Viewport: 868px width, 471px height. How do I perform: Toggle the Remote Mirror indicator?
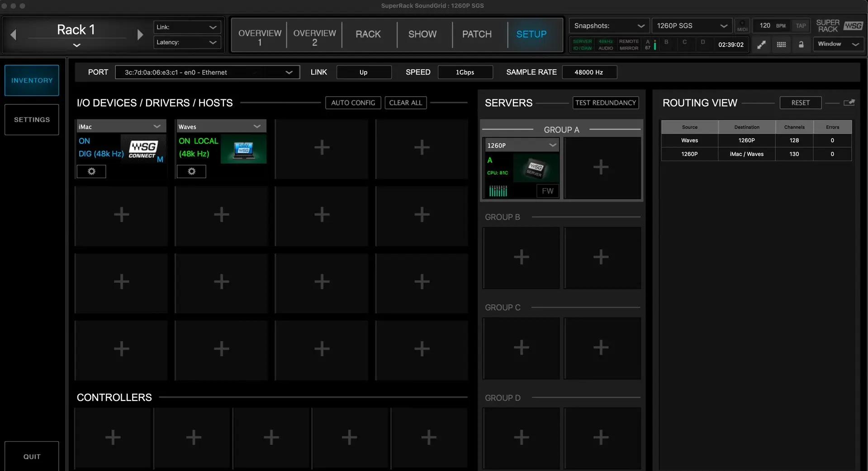(x=629, y=45)
